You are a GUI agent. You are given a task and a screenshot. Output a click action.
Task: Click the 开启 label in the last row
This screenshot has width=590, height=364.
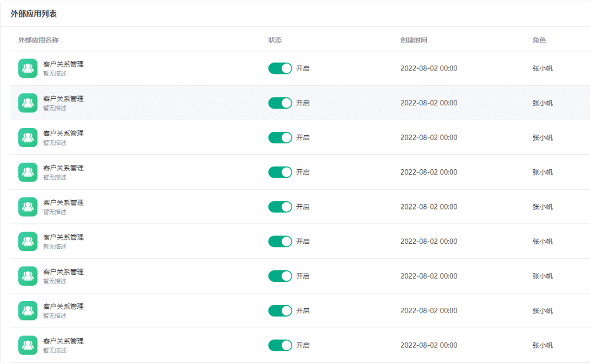pyautogui.click(x=303, y=345)
